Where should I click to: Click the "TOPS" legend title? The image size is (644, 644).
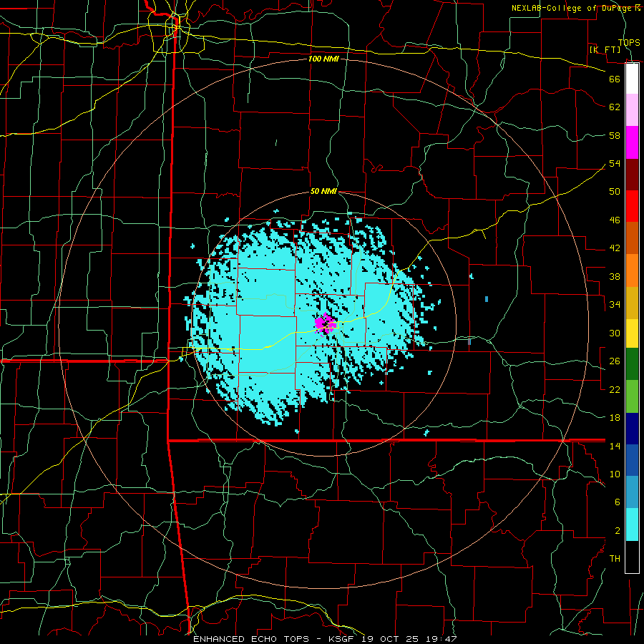(x=629, y=43)
